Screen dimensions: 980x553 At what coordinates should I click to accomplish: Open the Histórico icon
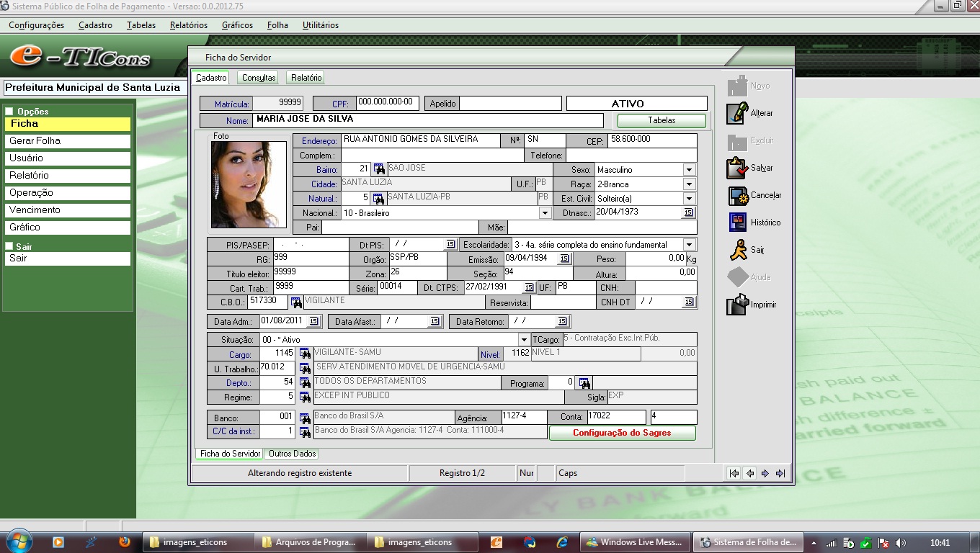click(x=737, y=222)
